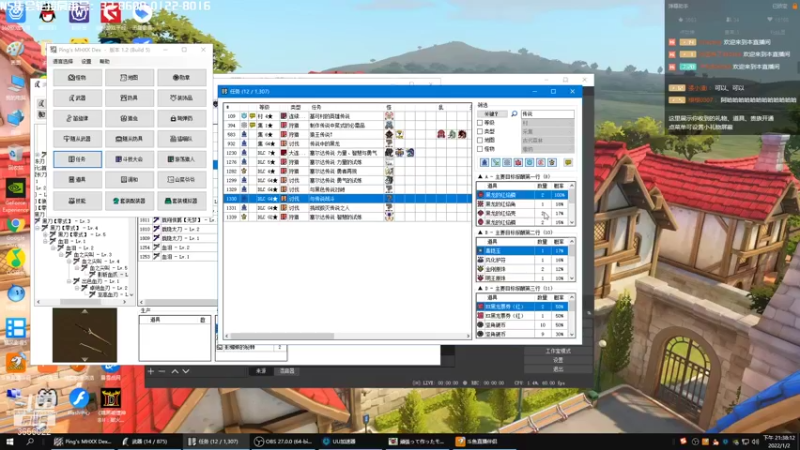Switch to OBS 27.0.0 taskbar item
Screen dimensions: 800x450
tap(283, 441)
